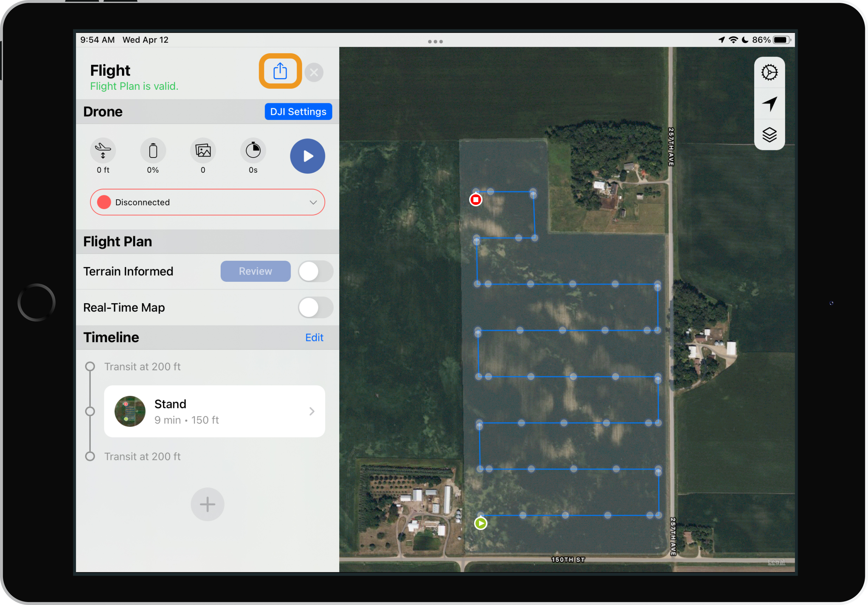Click the 'Flight Plan is valid.' text
Image resolution: width=868 pixels, height=605 pixels.
coord(134,86)
